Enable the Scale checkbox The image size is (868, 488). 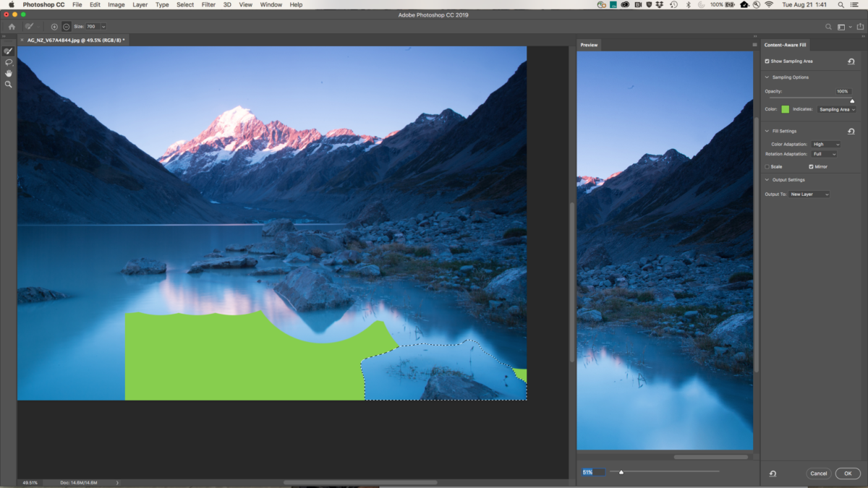click(x=767, y=167)
